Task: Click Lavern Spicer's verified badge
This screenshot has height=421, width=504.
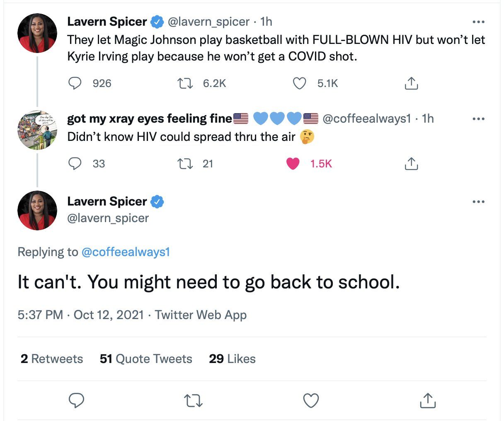Action: [157, 21]
